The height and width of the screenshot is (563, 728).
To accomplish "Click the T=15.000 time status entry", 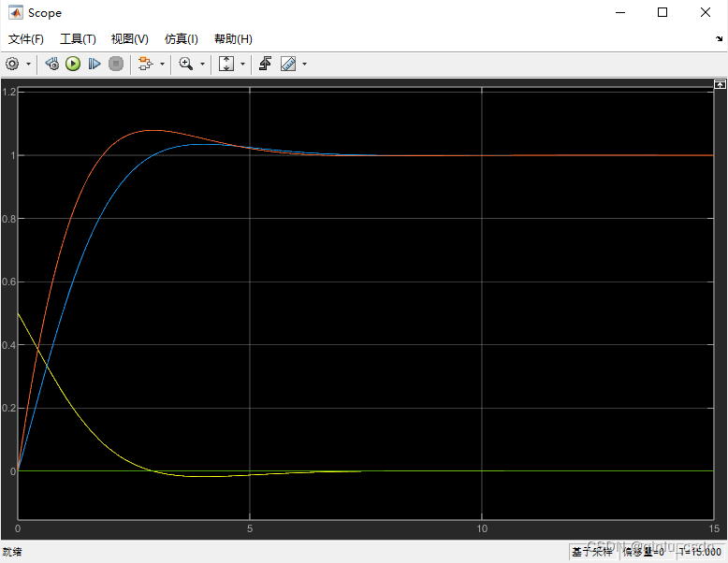I will pos(700,552).
